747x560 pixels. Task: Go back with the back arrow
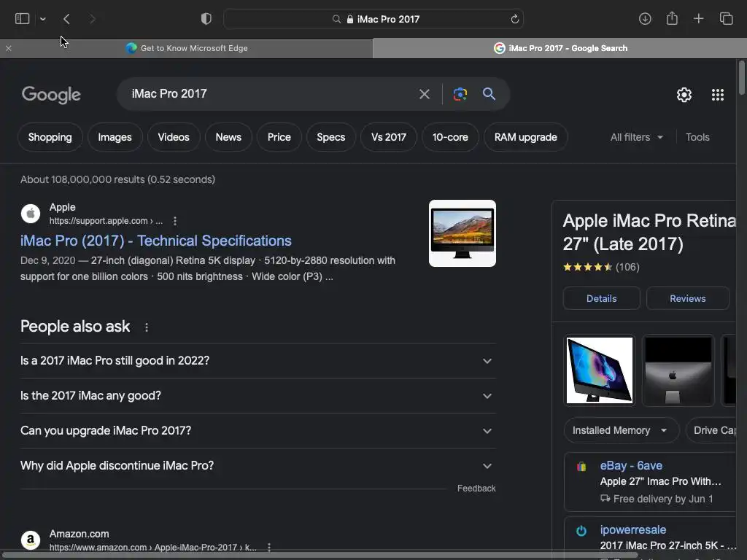[66, 19]
